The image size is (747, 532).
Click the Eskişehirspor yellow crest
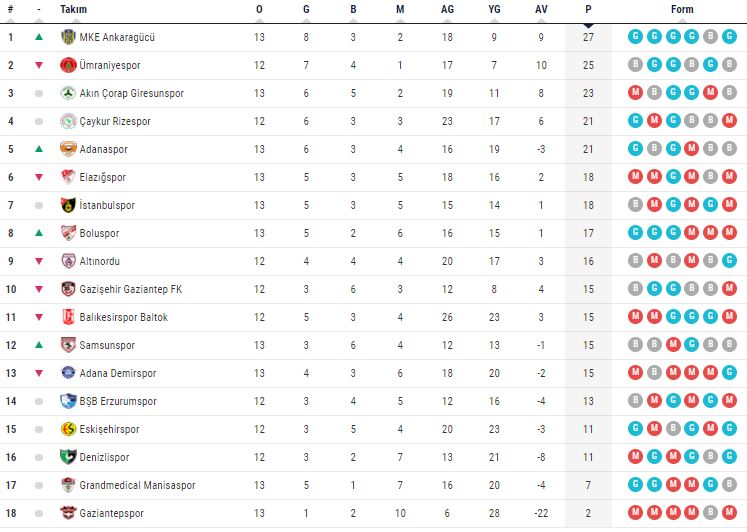point(68,429)
